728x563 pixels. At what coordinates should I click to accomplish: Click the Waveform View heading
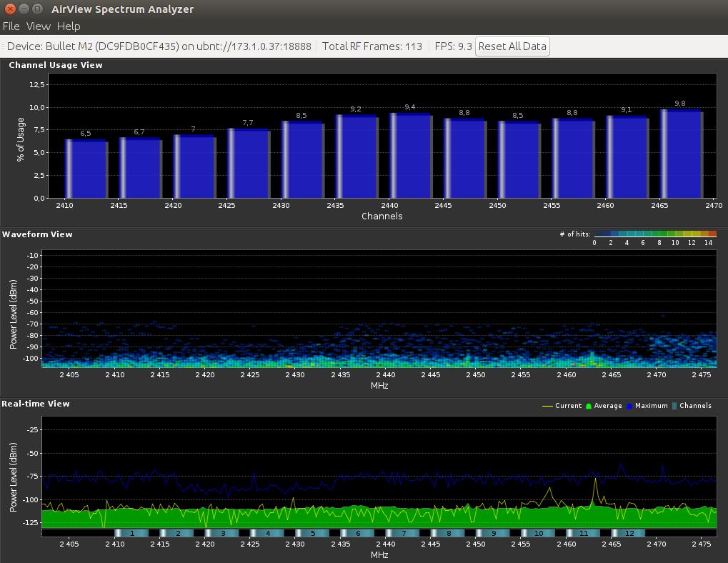click(x=37, y=234)
